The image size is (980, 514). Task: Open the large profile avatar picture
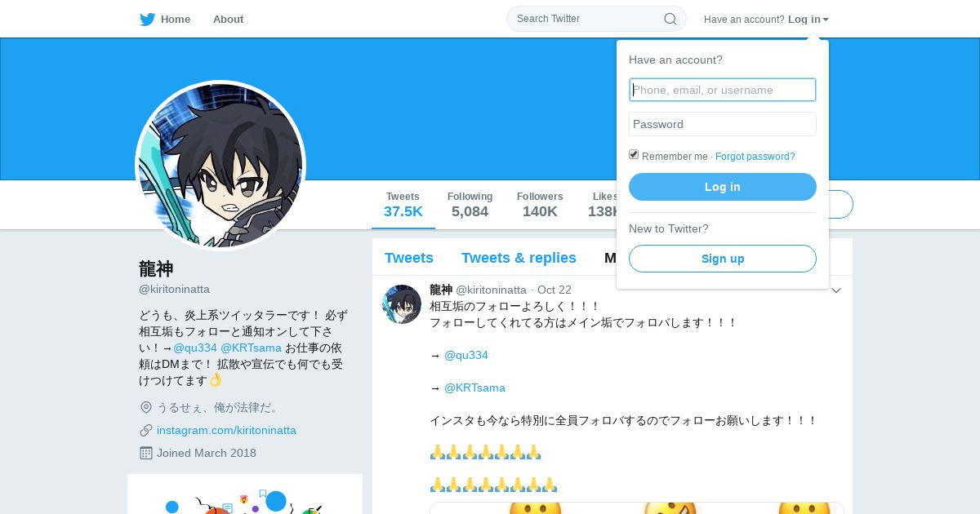pos(220,166)
